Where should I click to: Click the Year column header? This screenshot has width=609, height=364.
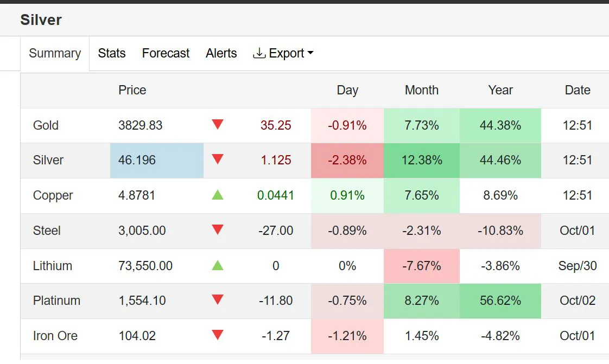[x=500, y=90]
